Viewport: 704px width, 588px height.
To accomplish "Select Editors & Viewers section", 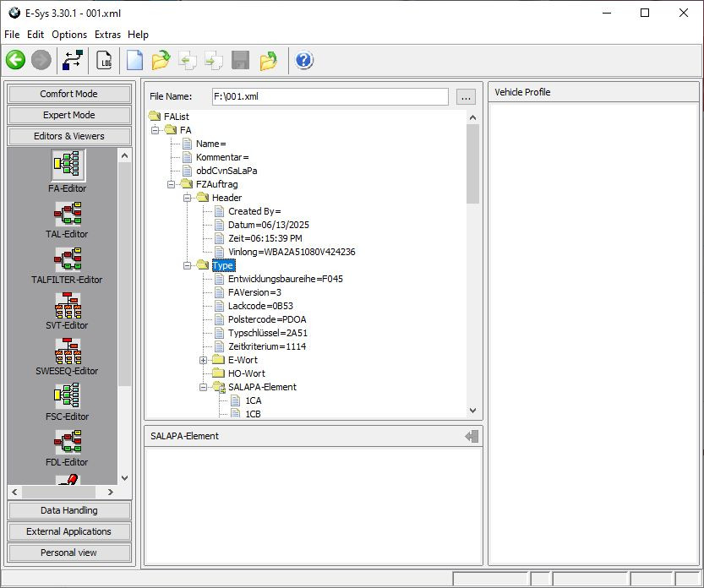I will 69,136.
